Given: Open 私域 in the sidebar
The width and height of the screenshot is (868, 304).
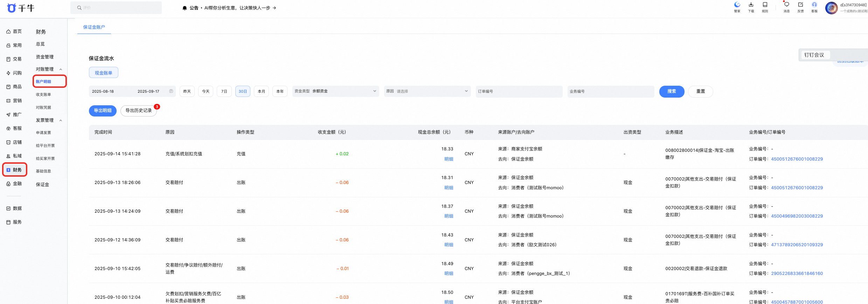Looking at the screenshot, I should [x=14, y=156].
